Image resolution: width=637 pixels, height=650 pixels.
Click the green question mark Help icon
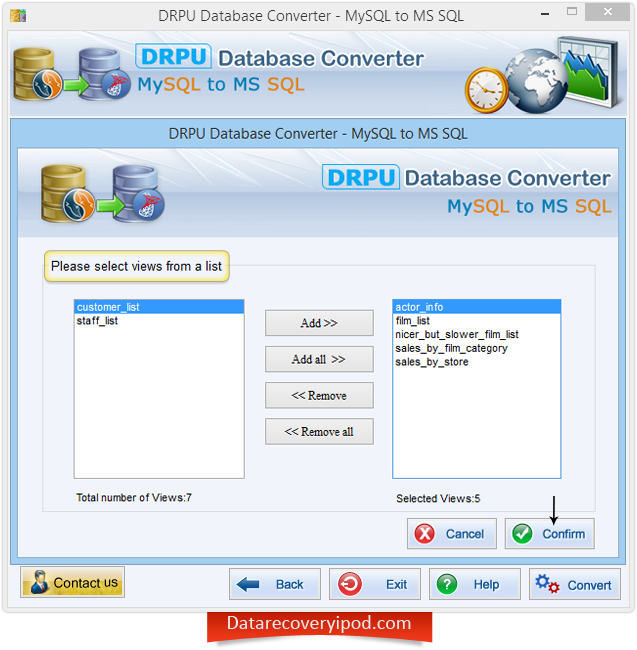click(x=447, y=585)
